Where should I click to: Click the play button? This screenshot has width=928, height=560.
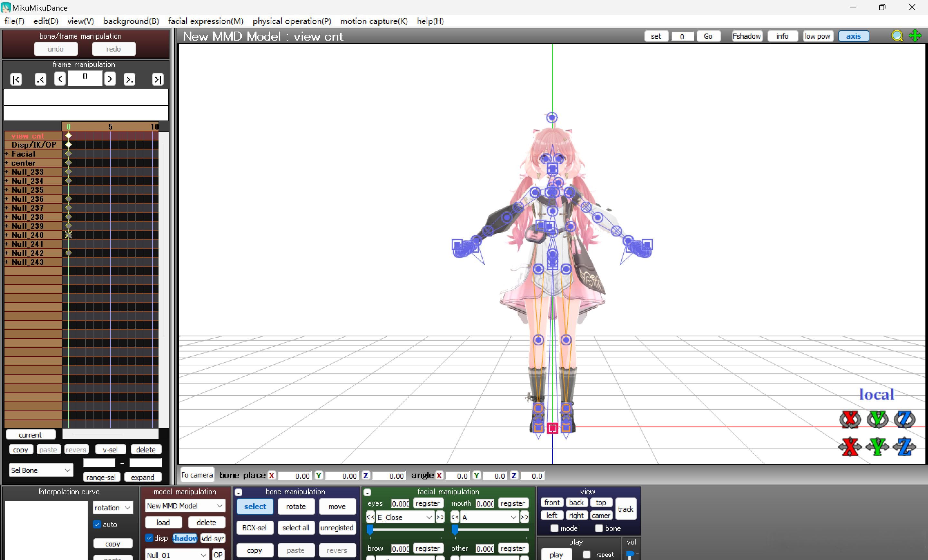pos(556,555)
